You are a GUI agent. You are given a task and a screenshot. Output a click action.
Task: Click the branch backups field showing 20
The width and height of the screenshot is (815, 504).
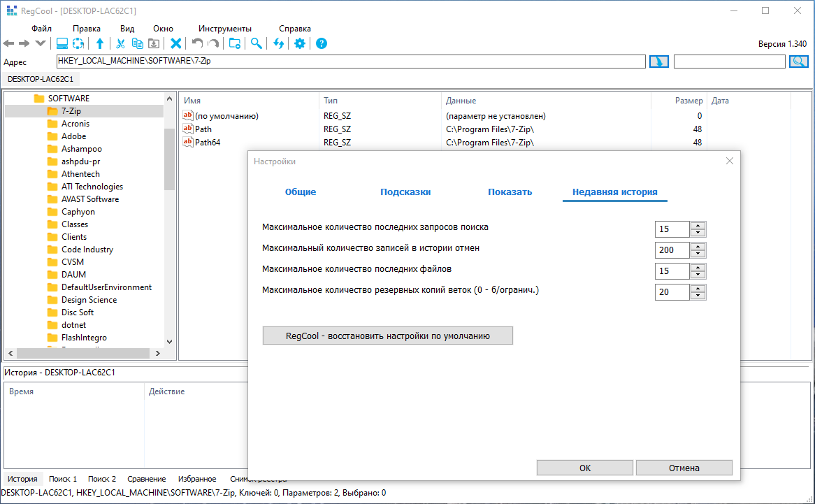[x=672, y=292]
